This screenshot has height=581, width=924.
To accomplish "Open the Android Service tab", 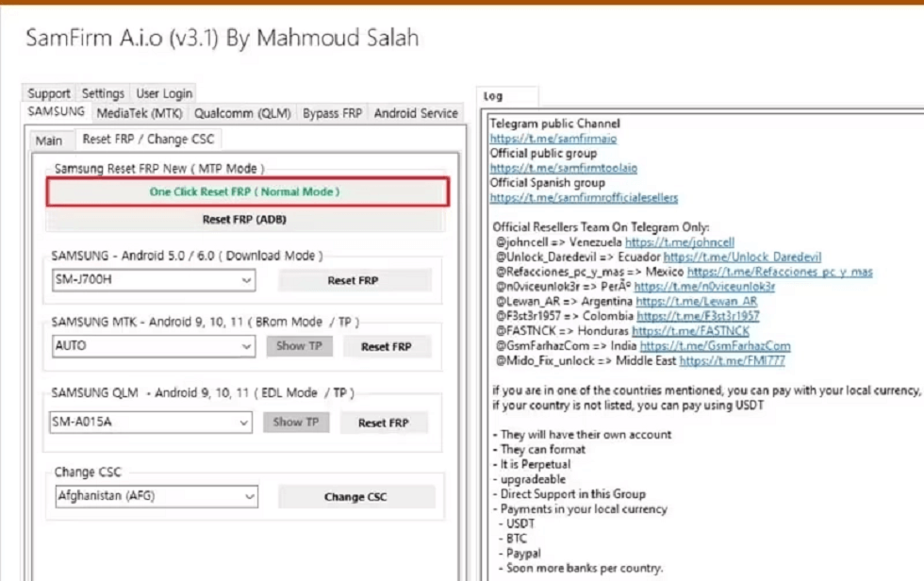I will tap(415, 112).
